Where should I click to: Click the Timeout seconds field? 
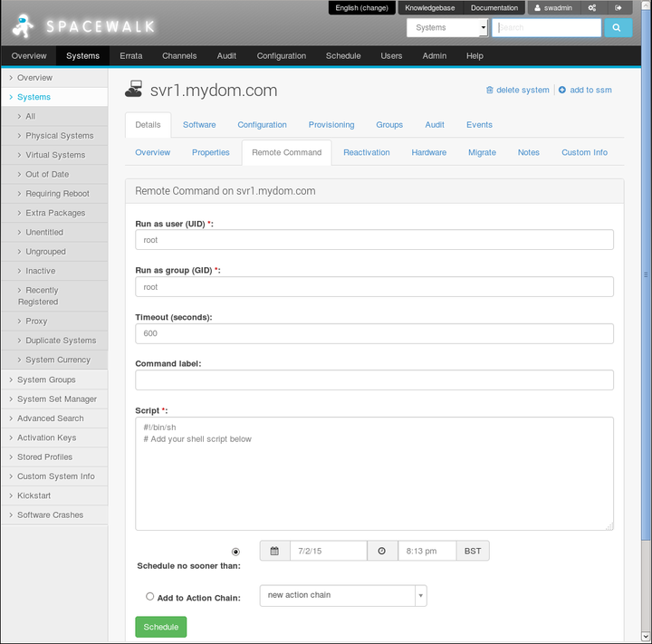coord(374,333)
